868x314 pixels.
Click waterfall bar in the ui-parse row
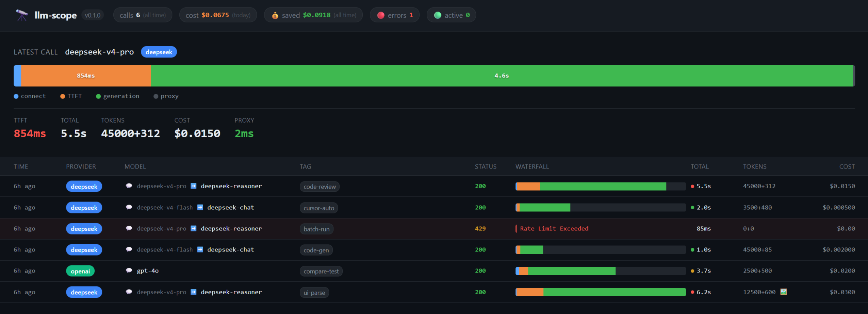coord(601,292)
